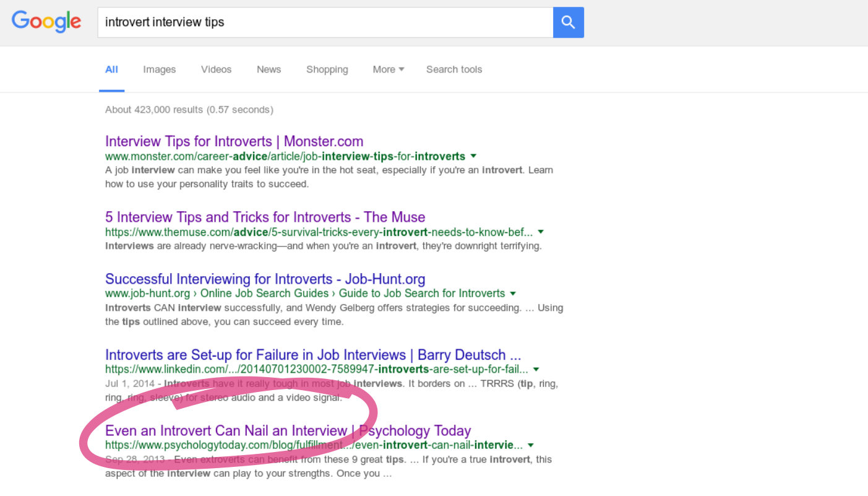Select the All tab

[x=111, y=69]
